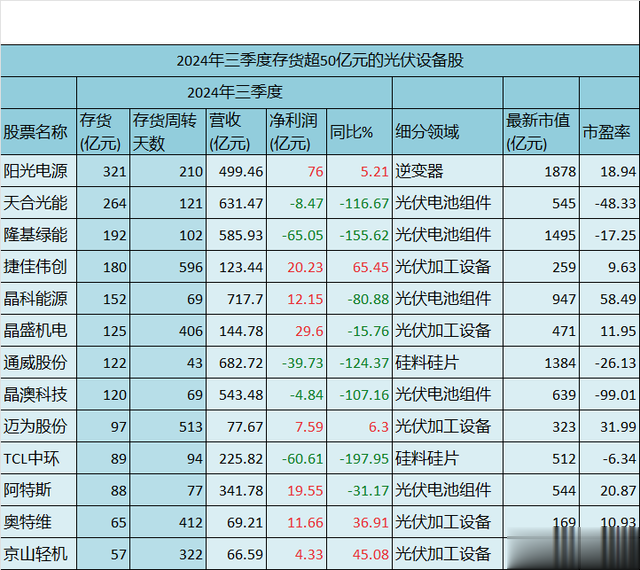
Task: Click net profit value 20.23
Action: click(x=305, y=267)
